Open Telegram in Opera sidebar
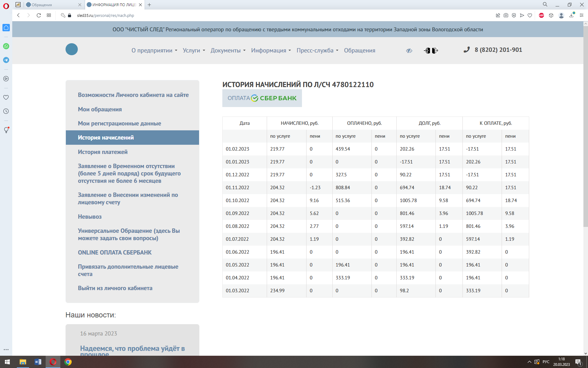The image size is (588, 368). tap(6, 60)
